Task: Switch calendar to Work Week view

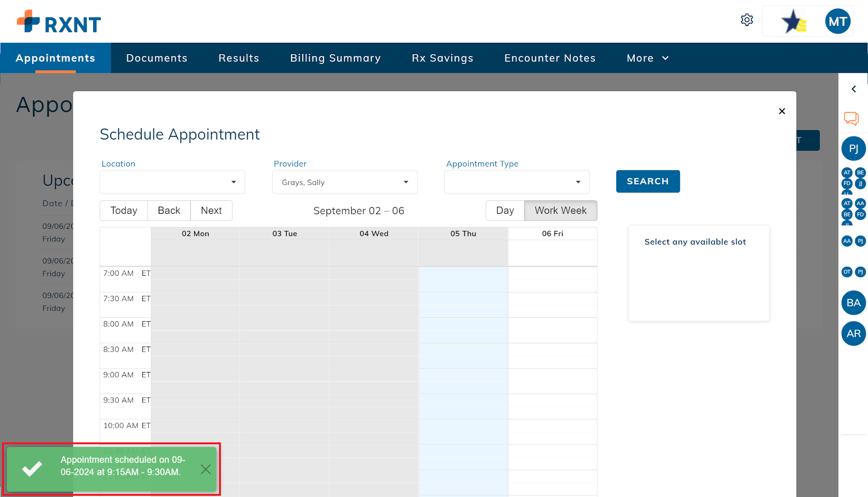Action: 561,211
